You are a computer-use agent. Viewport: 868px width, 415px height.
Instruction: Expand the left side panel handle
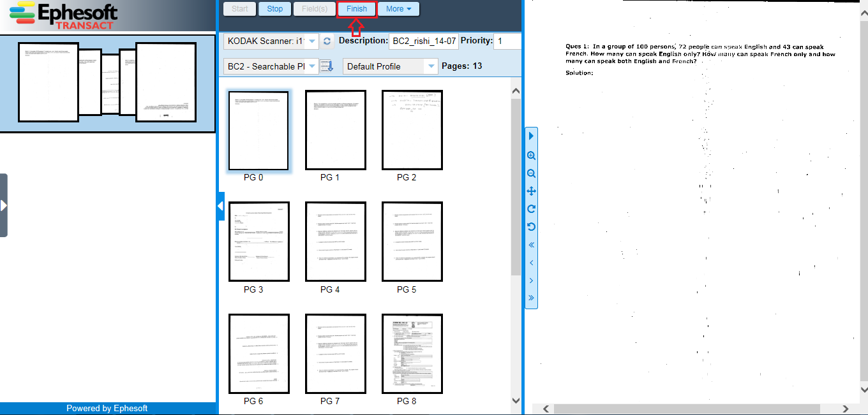click(x=4, y=205)
